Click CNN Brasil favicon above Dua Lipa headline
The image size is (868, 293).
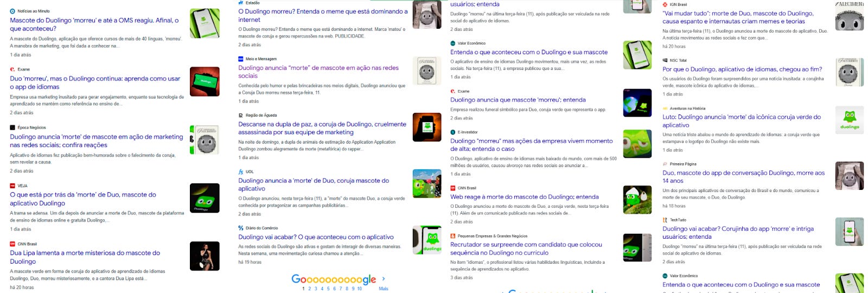click(x=12, y=244)
